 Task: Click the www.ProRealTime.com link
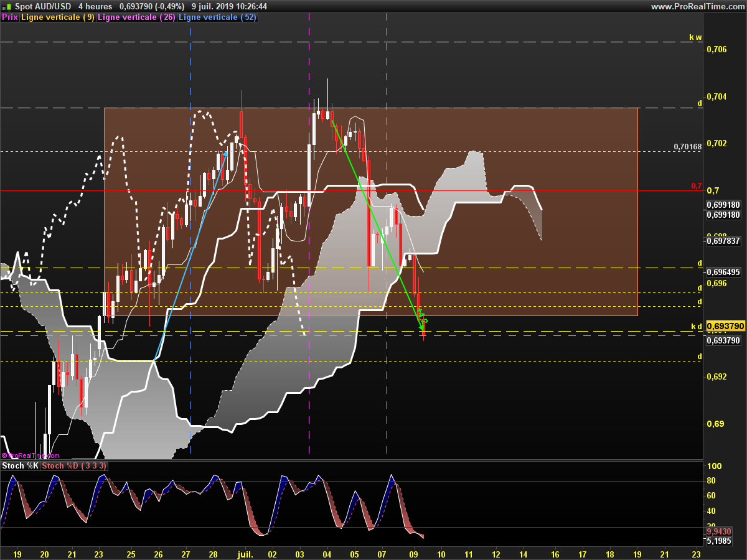pos(697,6)
